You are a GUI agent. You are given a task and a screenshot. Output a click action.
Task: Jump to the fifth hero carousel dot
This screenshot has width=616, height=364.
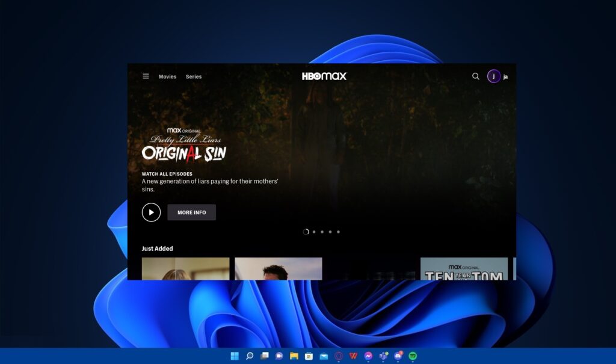tap(338, 232)
